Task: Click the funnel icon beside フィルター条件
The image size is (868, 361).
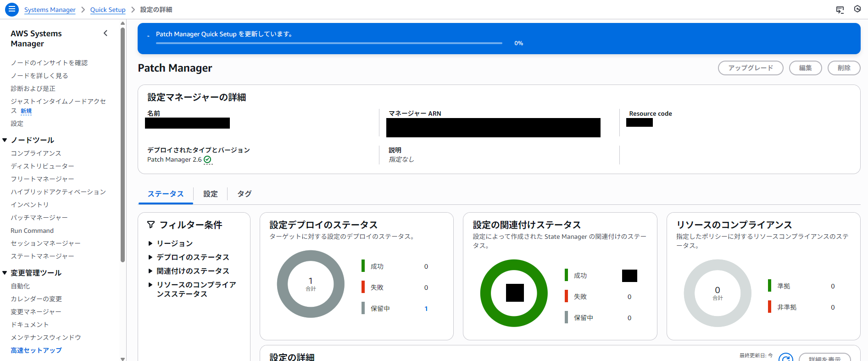Action: coord(151,225)
